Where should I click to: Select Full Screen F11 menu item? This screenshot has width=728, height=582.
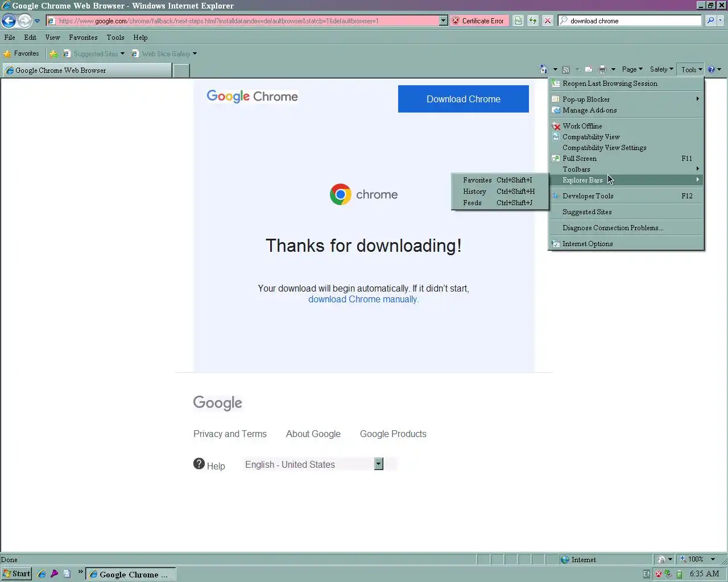tap(626, 159)
